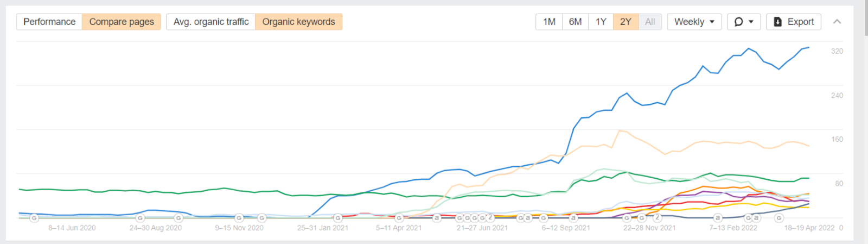868x244 pixels.
Task: Set the time range to 1Y
Action: (x=601, y=22)
